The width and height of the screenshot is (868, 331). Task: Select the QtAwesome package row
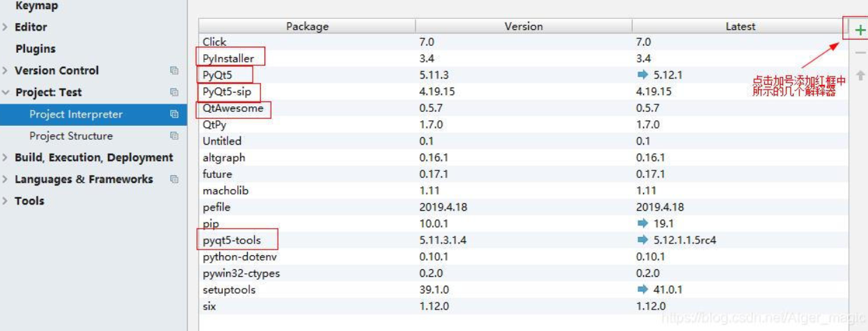pyautogui.click(x=523, y=108)
